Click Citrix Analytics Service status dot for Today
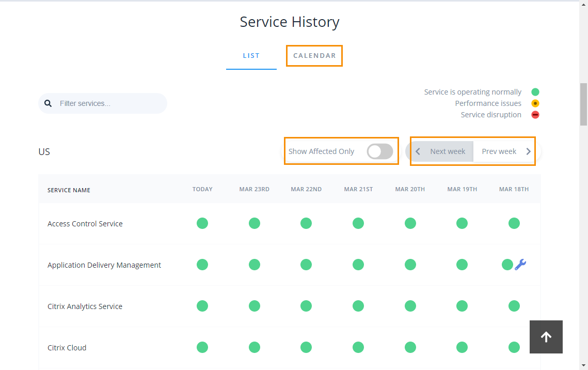Viewport: 588px width, 370px height. [202, 306]
